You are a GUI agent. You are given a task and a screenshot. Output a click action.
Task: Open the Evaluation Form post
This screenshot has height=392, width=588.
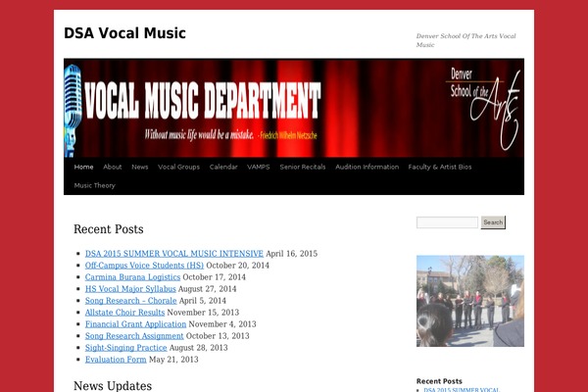coord(116,360)
